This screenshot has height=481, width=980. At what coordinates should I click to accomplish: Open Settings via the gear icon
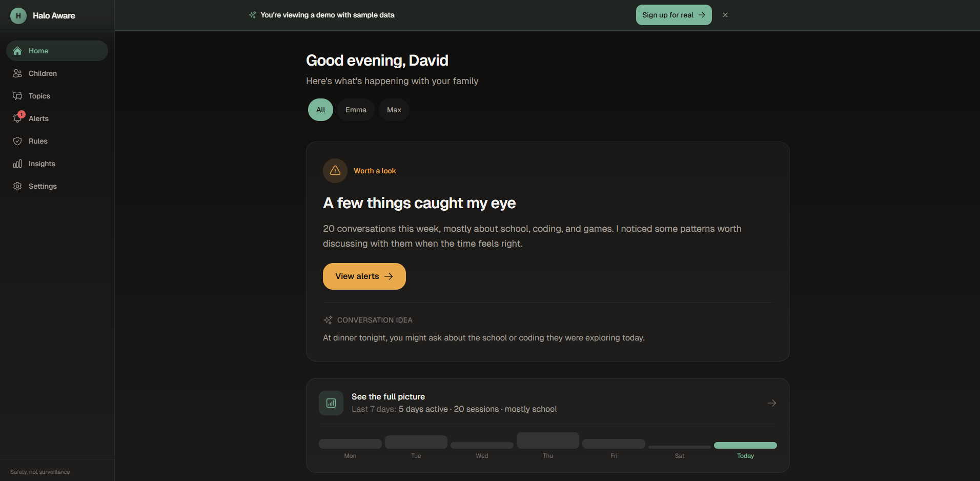pyautogui.click(x=17, y=186)
